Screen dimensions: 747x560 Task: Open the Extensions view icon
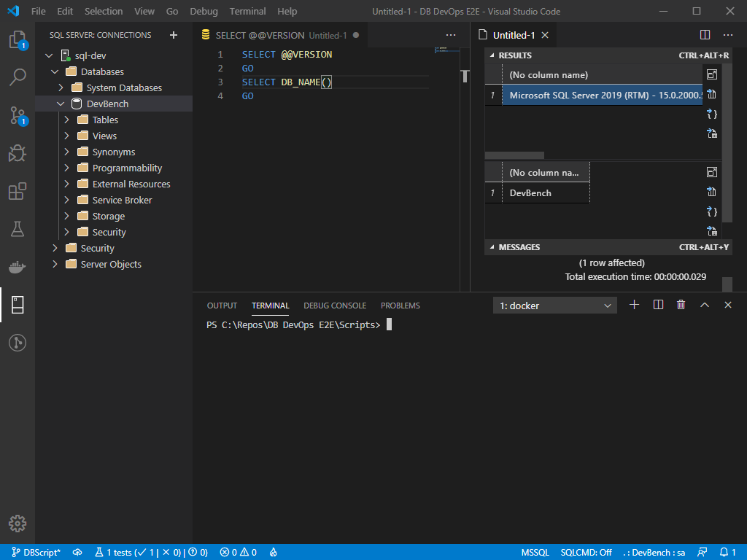[18, 192]
